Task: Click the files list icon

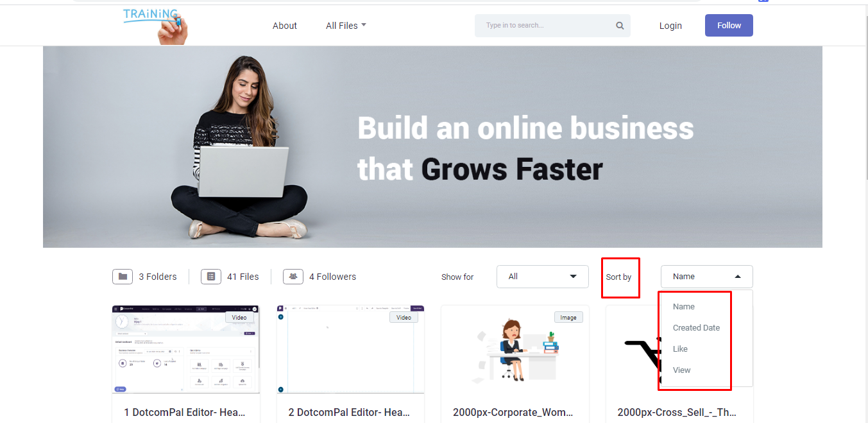Action: (211, 277)
